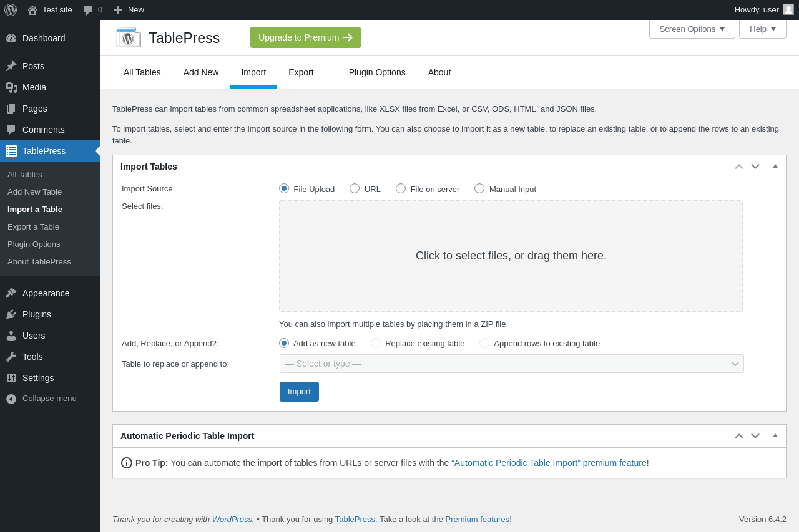This screenshot has width=799, height=532.
Task: Click the Users person icon
Action: (x=11, y=336)
